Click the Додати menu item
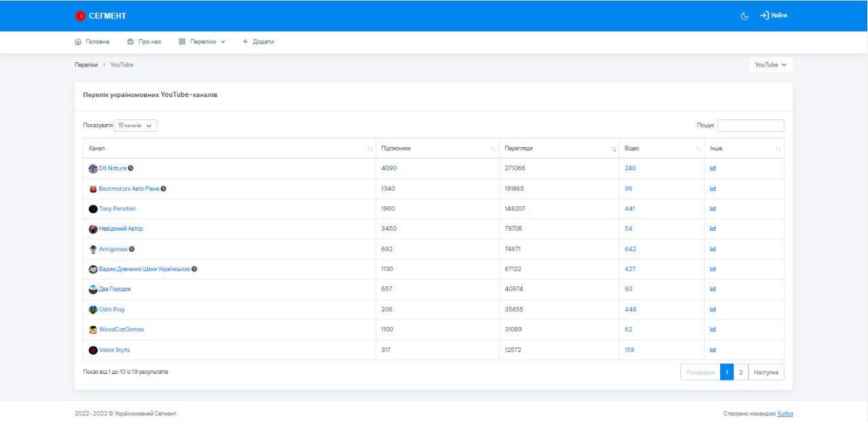Image resolution: width=868 pixels, height=422 pixels. [x=258, y=41]
